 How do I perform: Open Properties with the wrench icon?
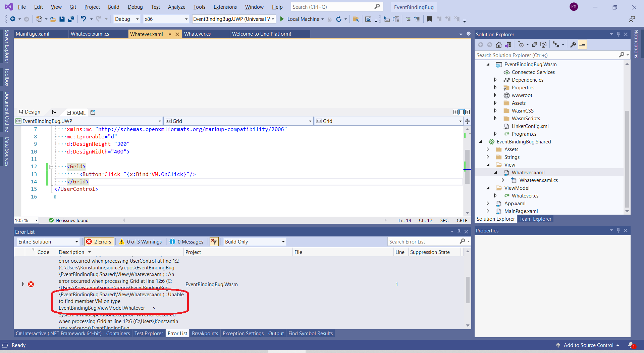pyautogui.click(x=573, y=44)
